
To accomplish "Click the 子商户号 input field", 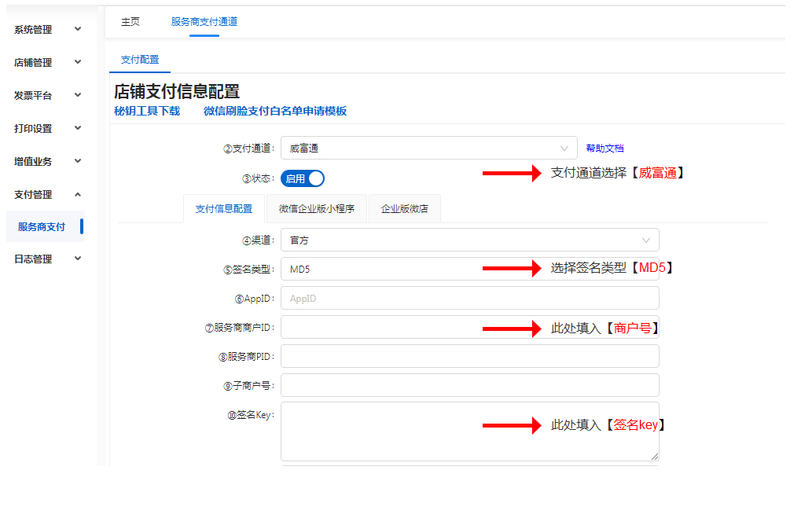I will pyautogui.click(x=469, y=385).
